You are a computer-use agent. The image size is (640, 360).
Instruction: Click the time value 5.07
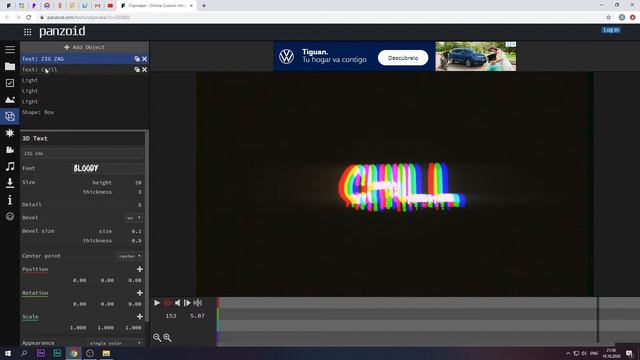pyautogui.click(x=197, y=316)
